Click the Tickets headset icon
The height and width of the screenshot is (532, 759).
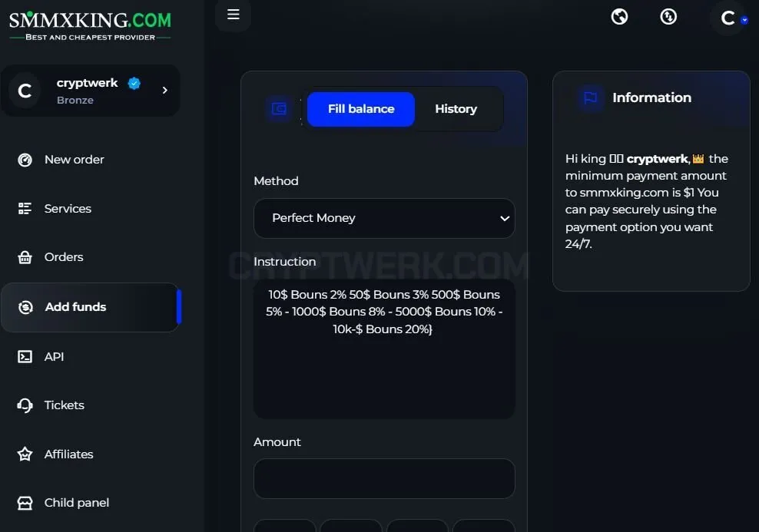click(x=25, y=405)
